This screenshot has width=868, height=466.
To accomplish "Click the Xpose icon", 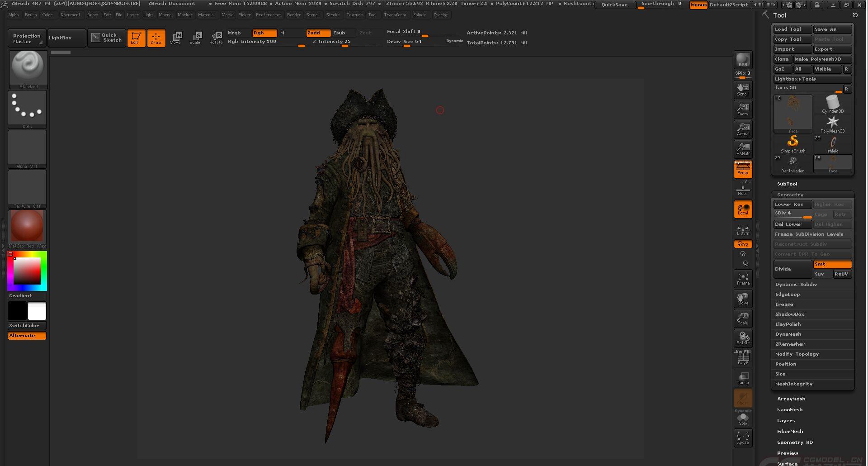I will [743, 437].
